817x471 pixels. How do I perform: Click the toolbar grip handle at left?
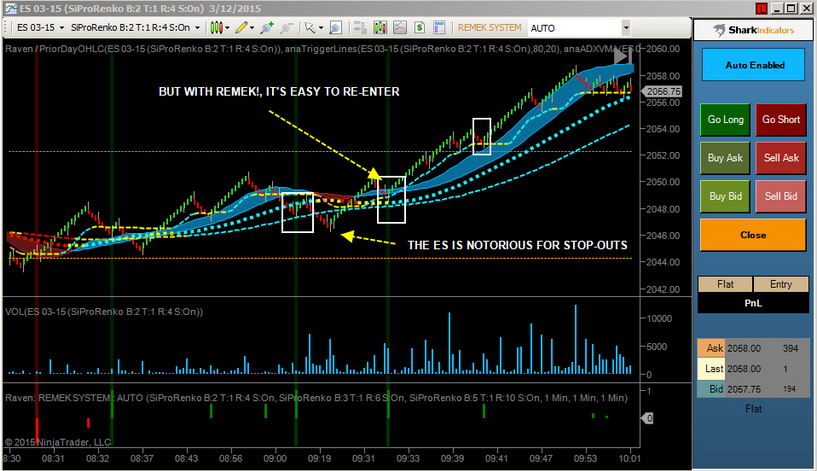pyautogui.click(x=6, y=28)
